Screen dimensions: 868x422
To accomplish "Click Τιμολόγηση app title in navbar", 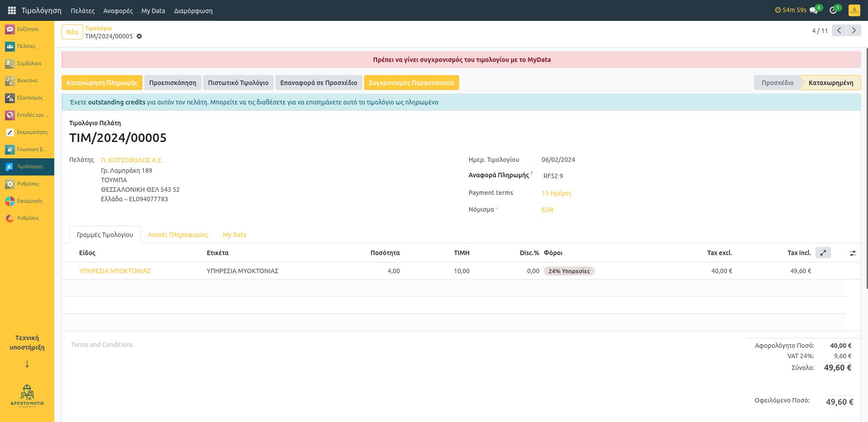I will [x=41, y=10].
